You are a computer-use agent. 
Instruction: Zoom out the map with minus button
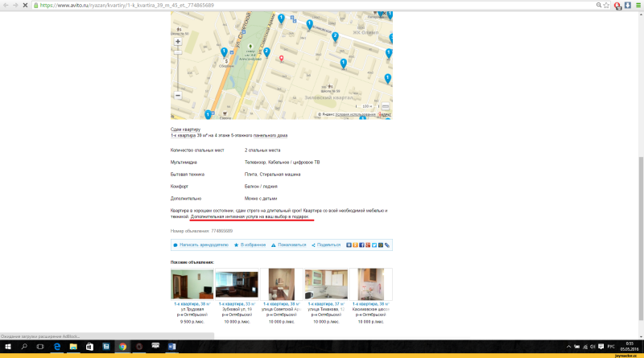click(178, 95)
